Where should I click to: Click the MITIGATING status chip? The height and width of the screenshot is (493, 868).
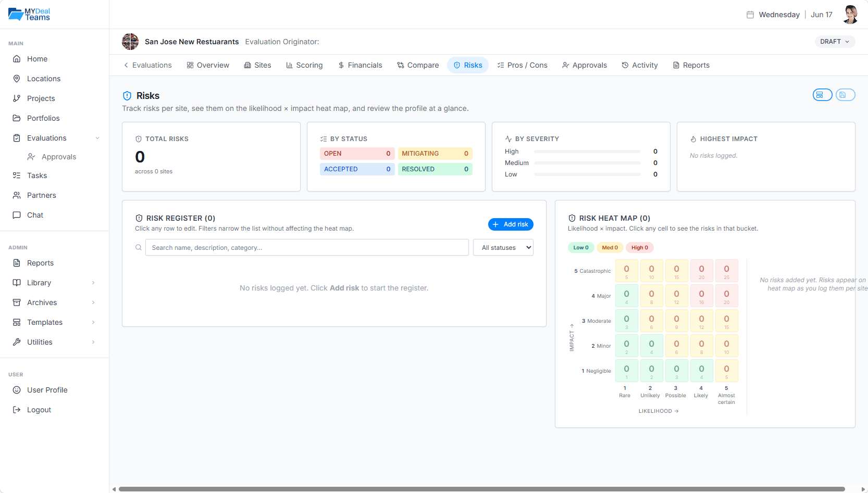[435, 154]
